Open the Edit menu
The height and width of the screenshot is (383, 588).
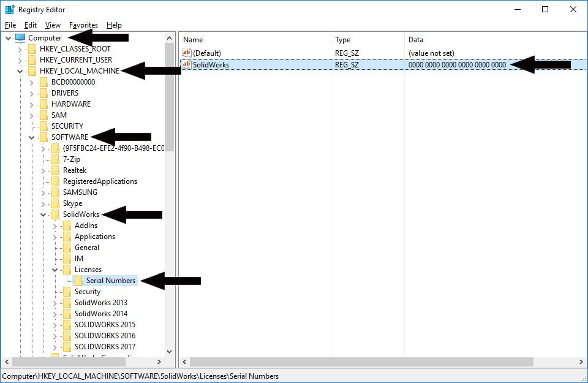(x=31, y=25)
